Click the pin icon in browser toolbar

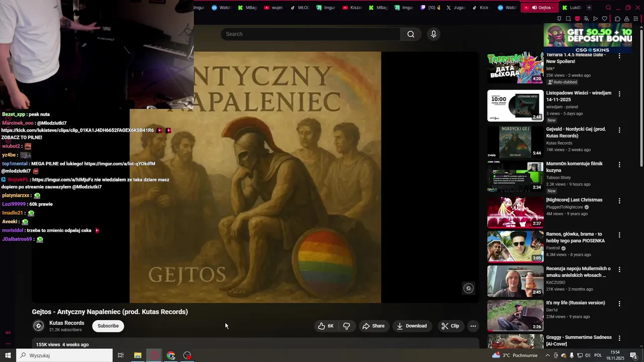tap(559, 19)
